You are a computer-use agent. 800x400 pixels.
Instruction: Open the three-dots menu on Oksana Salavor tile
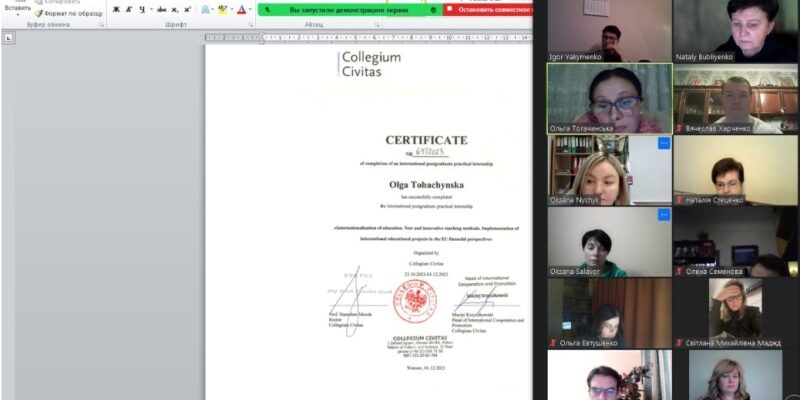pyautogui.click(x=664, y=215)
